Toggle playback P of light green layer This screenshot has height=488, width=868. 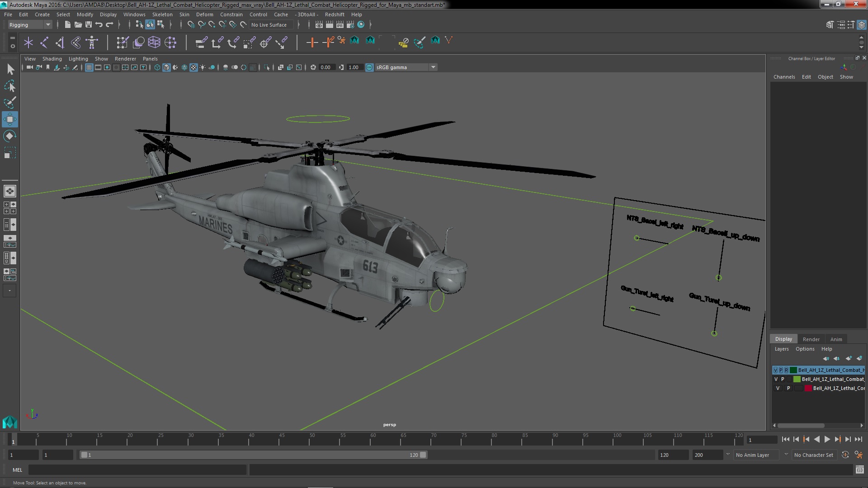[x=783, y=379]
